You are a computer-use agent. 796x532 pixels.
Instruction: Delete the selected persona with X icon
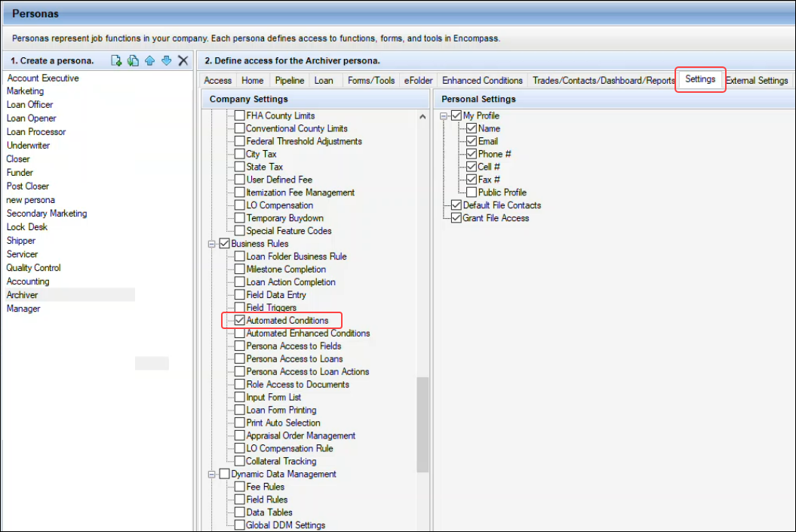(x=183, y=60)
